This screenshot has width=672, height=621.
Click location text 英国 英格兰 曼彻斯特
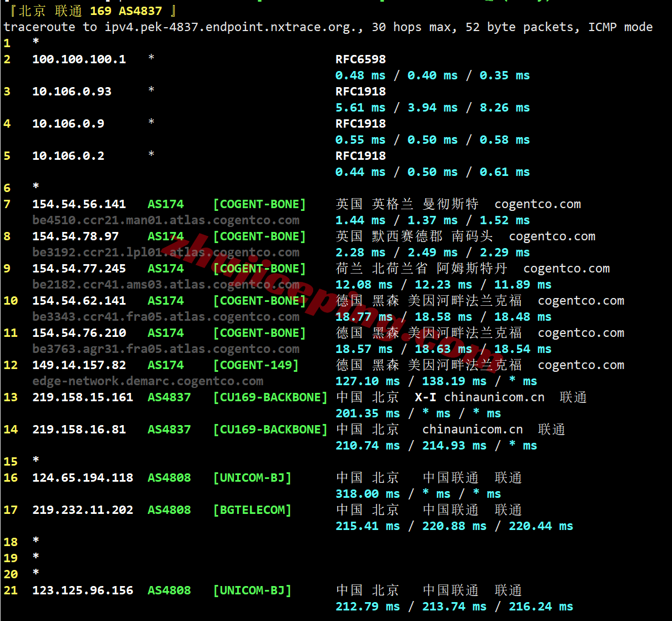(407, 204)
